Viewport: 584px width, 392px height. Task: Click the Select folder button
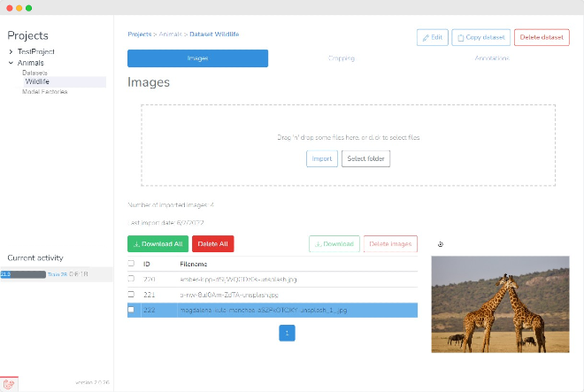pyautogui.click(x=366, y=158)
